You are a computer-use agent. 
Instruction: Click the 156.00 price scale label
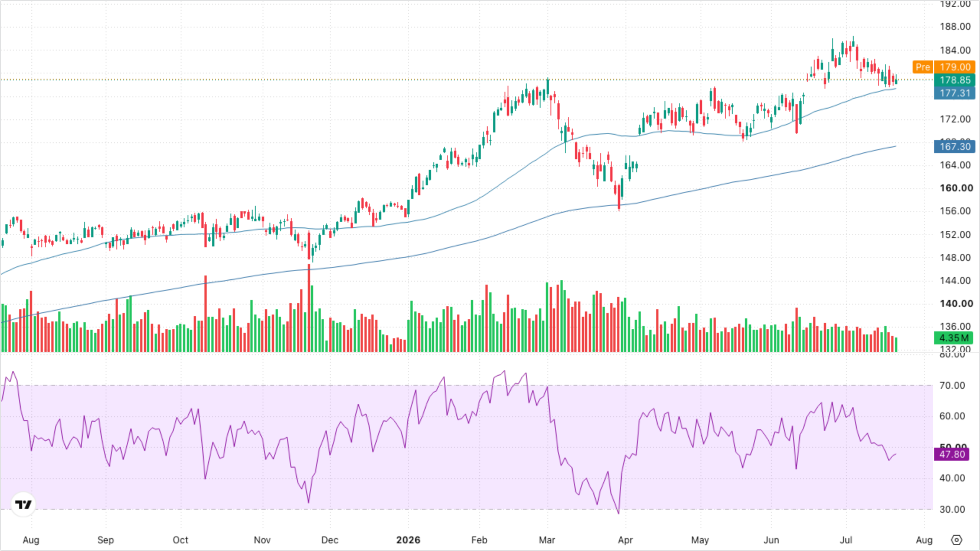955,211
